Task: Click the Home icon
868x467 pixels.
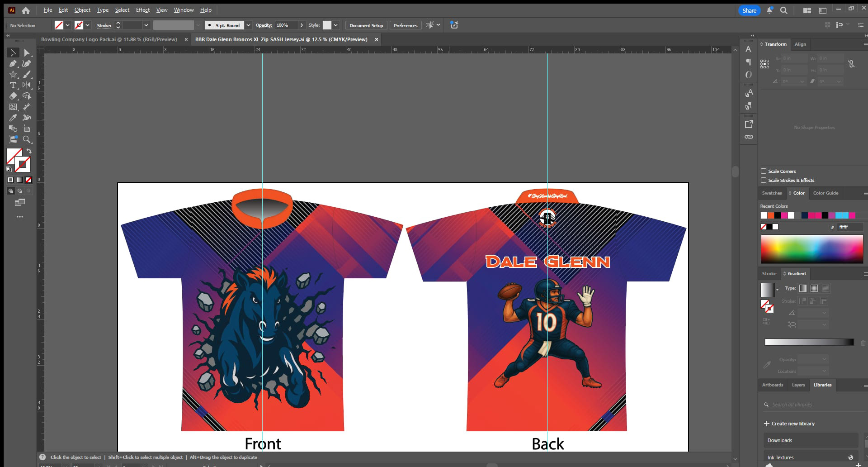Action: [x=26, y=10]
